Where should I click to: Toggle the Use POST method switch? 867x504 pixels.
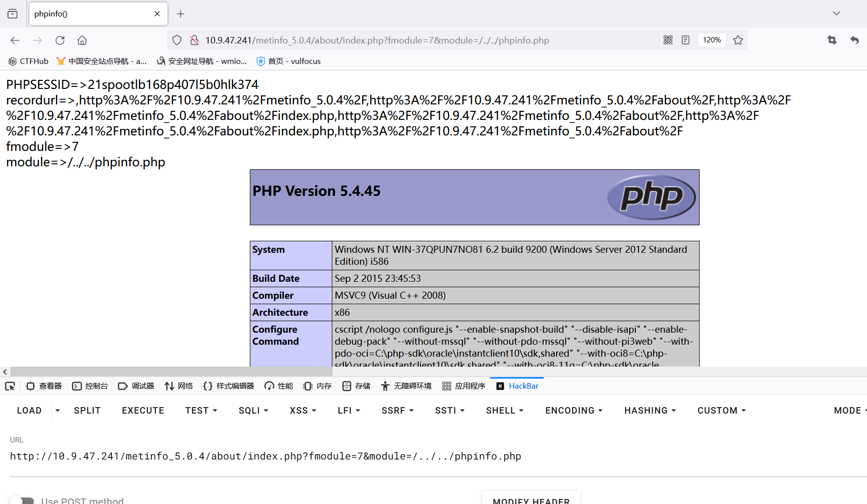click(22, 501)
